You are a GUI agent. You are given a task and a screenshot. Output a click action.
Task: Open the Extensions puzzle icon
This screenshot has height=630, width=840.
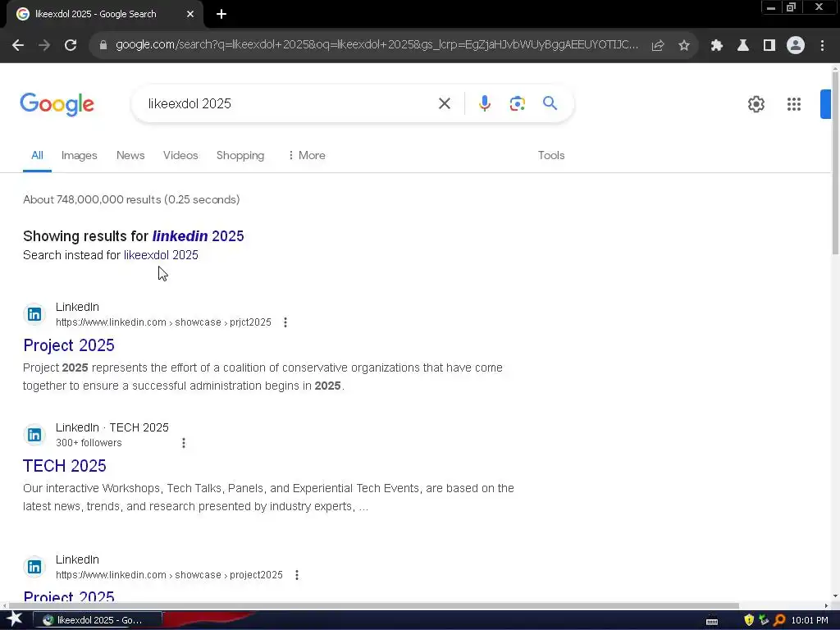coord(717,46)
